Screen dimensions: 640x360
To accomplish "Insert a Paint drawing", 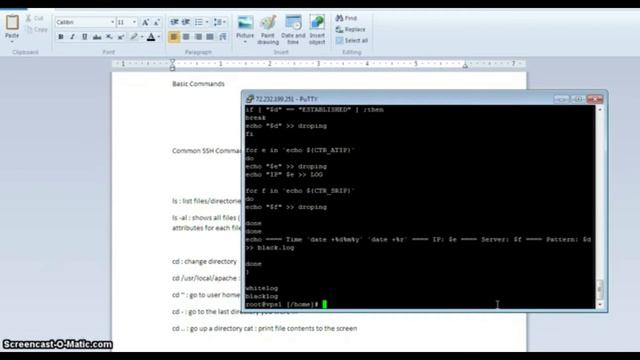I will [268, 30].
